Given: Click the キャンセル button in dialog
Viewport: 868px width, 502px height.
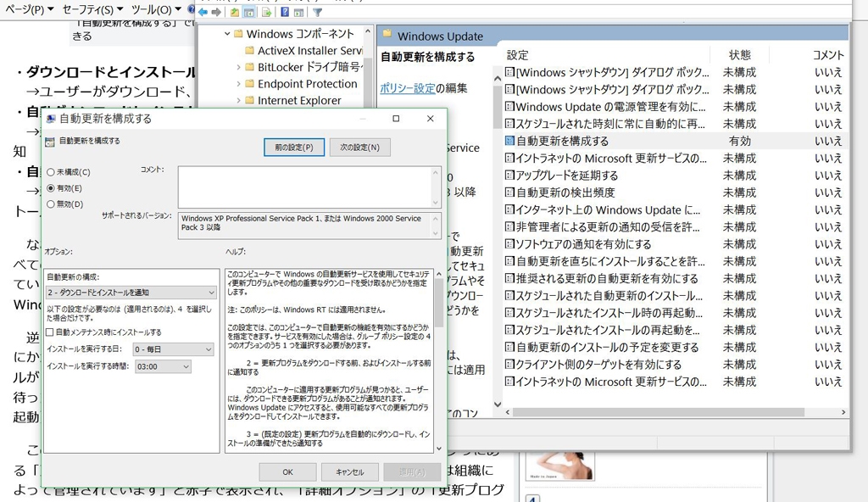Looking at the screenshot, I should pos(350,472).
